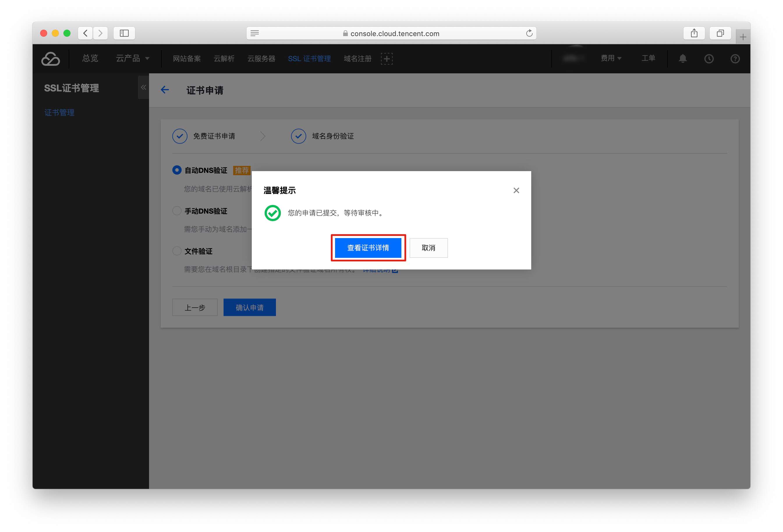Click the 推荐 badge next to 自动DNS验证
Viewport: 783px width, 532px height.
(x=242, y=171)
